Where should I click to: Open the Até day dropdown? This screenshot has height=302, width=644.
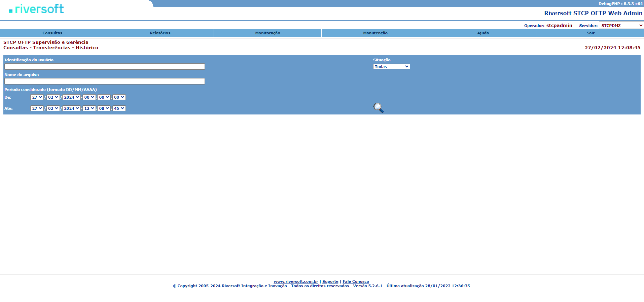[x=37, y=108]
